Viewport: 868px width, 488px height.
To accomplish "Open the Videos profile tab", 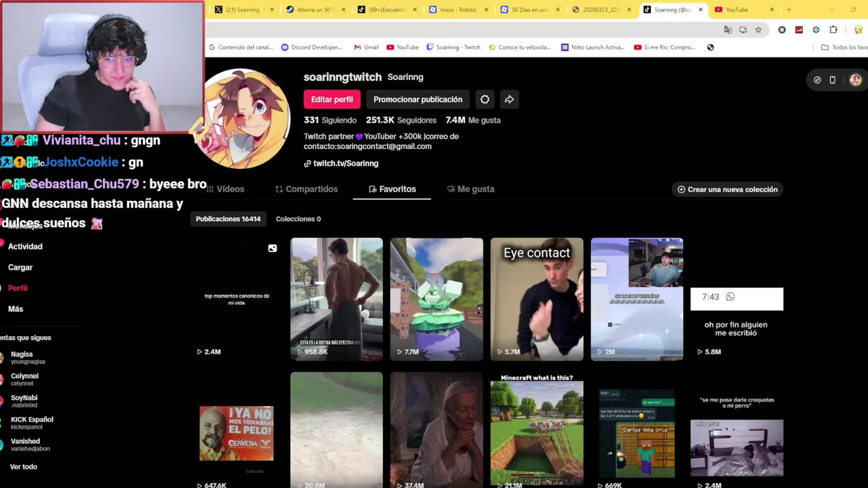I will 226,189.
